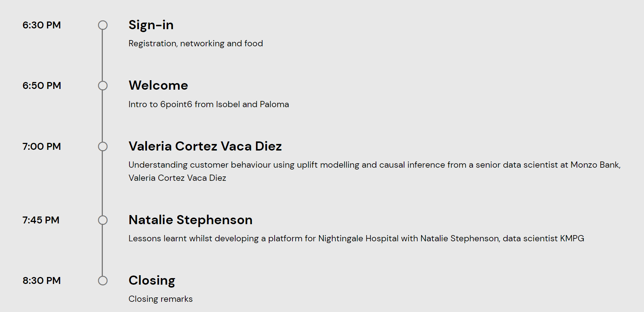Screen dimensions: 644x312
Task: Click the 8:30 PM timeline circle marker
Action: [x=103, y=281]
